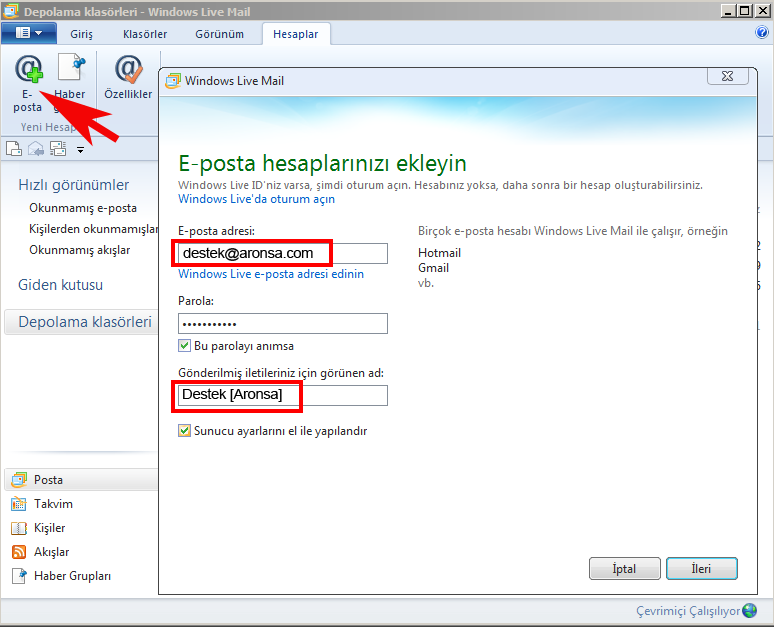This screenshot has height=627, width=774.
Task: Open Haber Grupları in sidebar
Action: click(x=72, y=576)
